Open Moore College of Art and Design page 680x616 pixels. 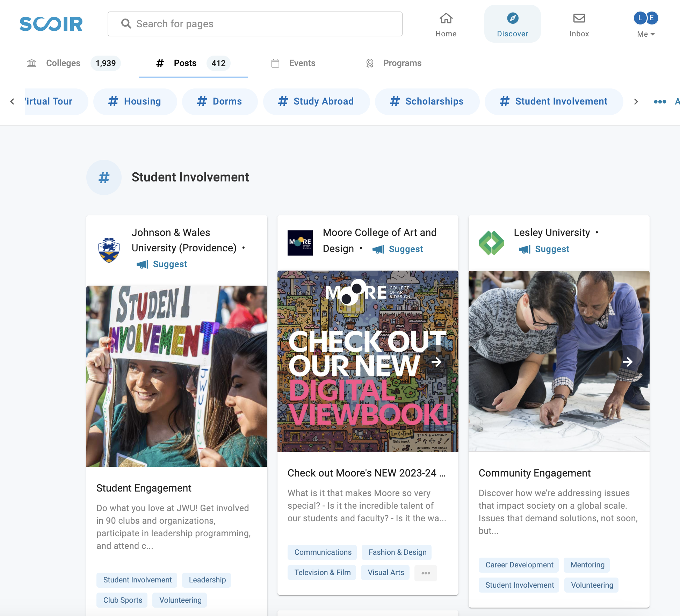pyautogui.click(x=379, y=240)
